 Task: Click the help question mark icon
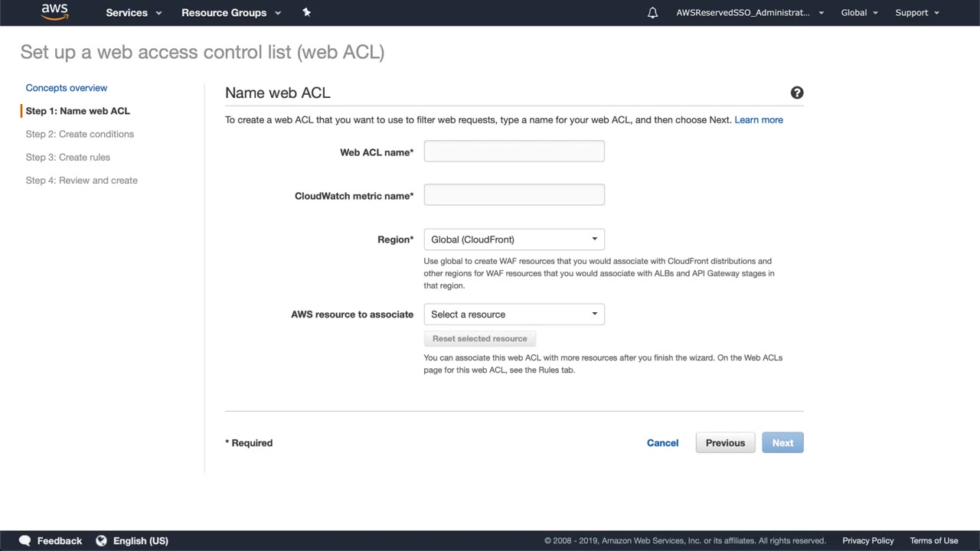pos(797,93)
